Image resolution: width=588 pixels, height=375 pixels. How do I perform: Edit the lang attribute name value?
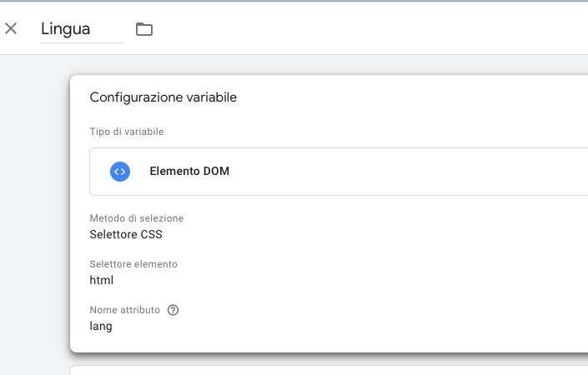pyautogui.click(x=101, y=327)
